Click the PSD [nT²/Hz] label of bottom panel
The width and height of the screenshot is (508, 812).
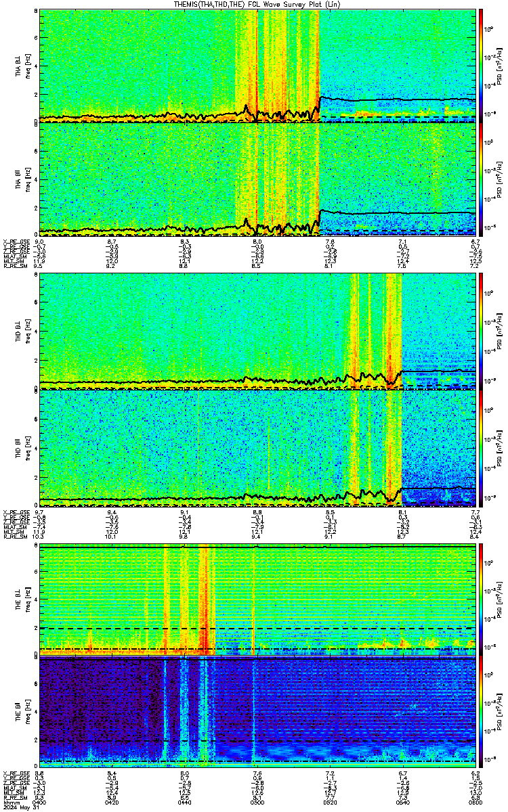click(500, 713)
